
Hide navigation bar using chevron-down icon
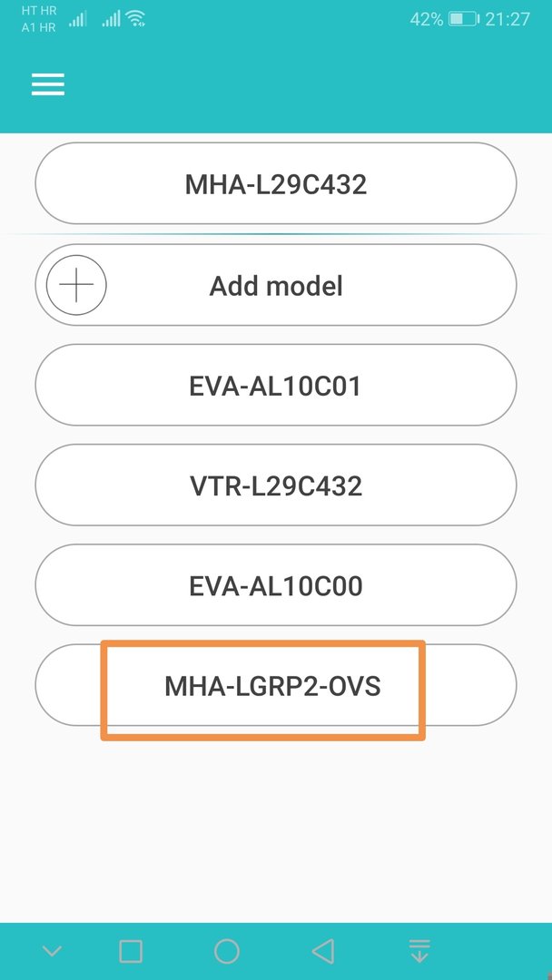point(52,951)
